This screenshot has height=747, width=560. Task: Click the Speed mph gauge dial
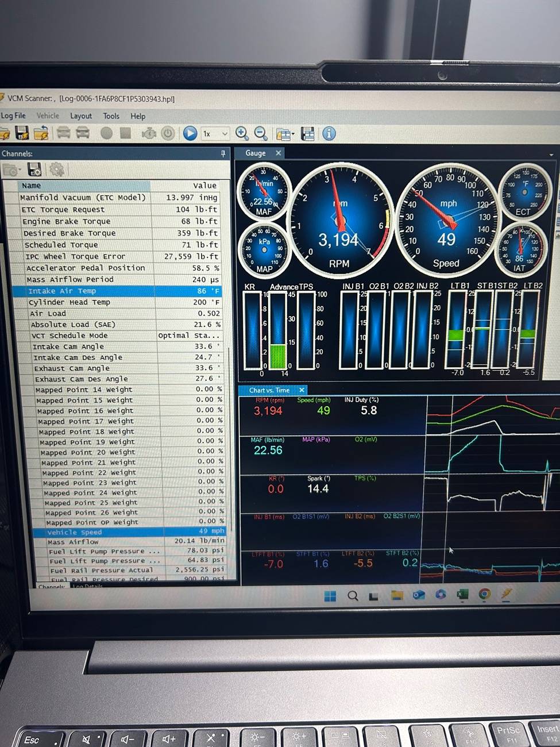[x=447, y=221]
